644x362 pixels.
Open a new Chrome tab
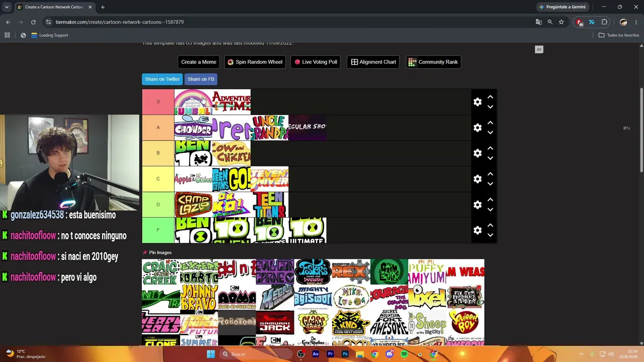pos(103,7)
